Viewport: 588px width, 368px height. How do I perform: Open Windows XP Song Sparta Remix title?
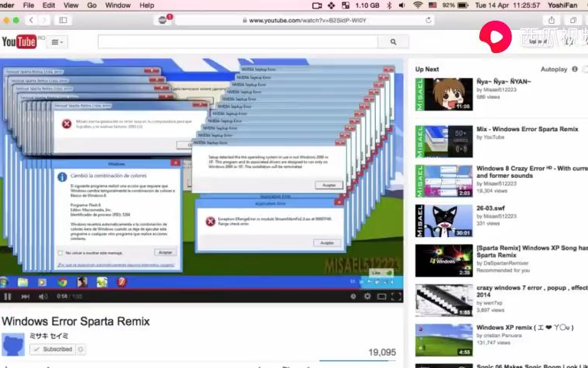pos(532,251)
